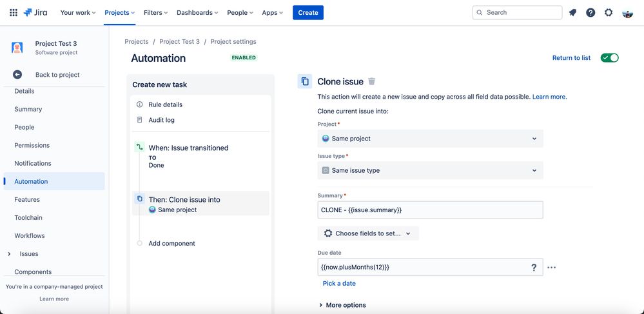Select Automation in the sidebar

tap(54, 181)
